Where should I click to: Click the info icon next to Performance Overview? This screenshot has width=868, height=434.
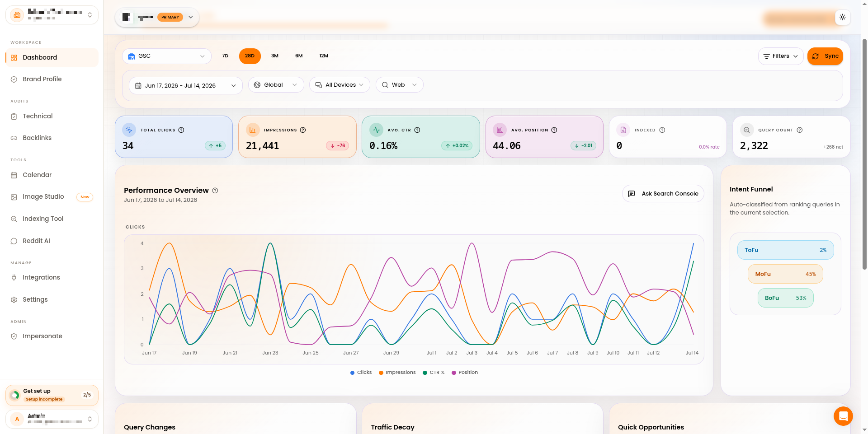click(x=215, y=191)
